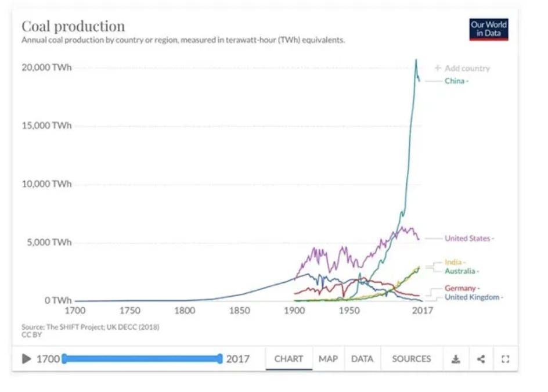
Task: Play the timeline animation
Action: tap(26, 359)
